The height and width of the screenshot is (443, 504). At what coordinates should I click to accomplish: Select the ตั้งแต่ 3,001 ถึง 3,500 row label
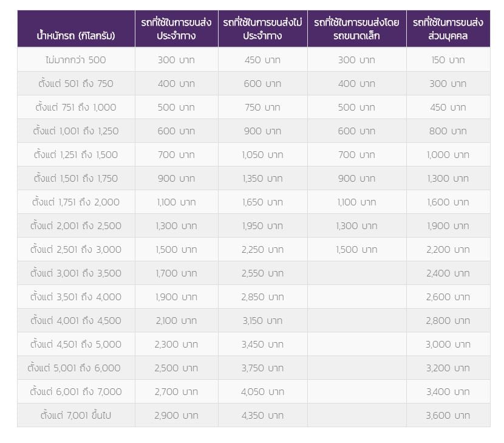(76, 273)
